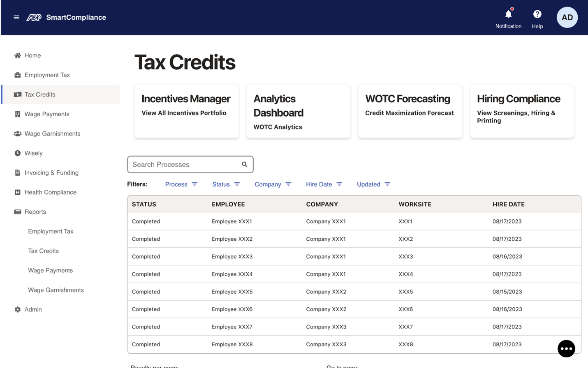Click the AD user avatar
The image size is (588, 368).
pyautogui.click(x=567, y=17)
